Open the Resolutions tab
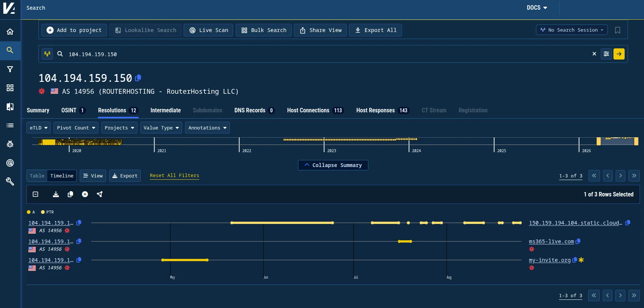The image size is (644, 308). tap(118, 110)
